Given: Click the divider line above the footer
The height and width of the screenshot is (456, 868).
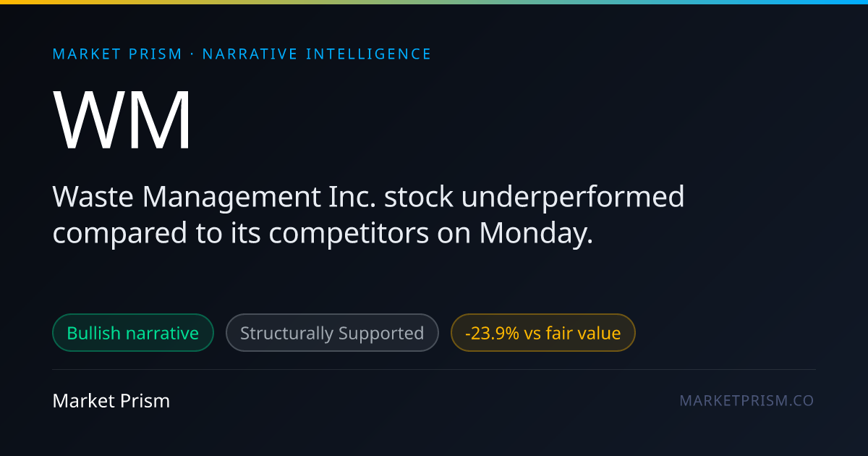Looking at the screenshot, I should [x=434, y=369].
